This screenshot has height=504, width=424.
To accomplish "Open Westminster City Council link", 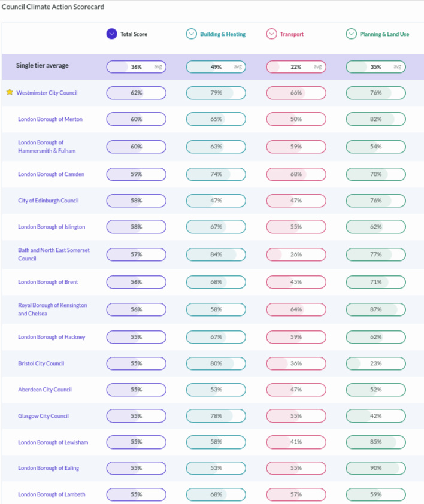I will click(x=47, y=93).
